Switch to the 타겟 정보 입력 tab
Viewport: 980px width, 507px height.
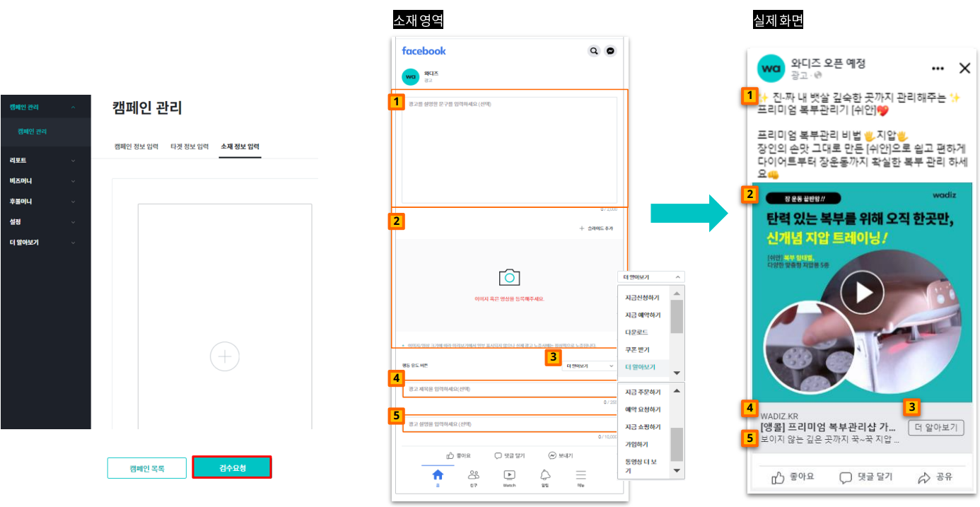coord(189,146)
